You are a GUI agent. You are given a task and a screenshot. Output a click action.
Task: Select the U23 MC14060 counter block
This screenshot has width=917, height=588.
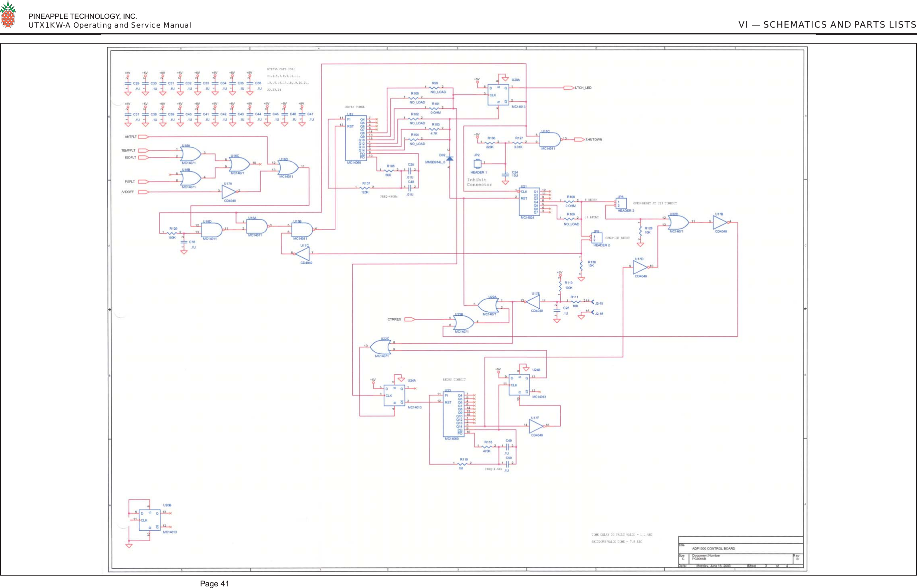point(454,414)
